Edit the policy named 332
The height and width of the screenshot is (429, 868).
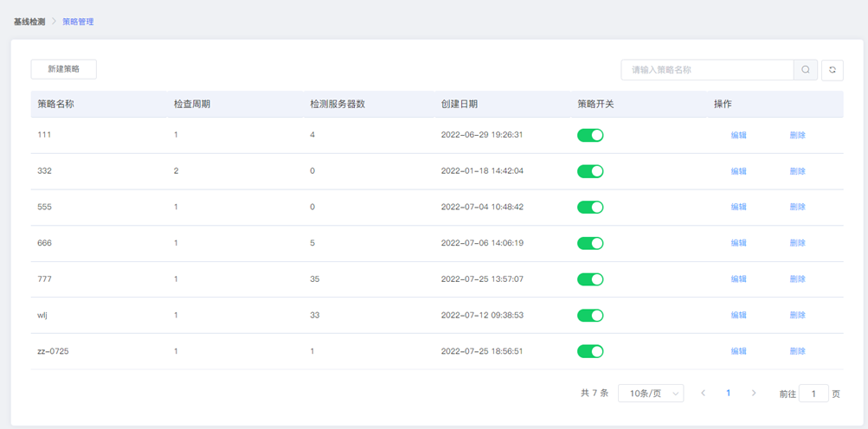[x=738, y=171]
